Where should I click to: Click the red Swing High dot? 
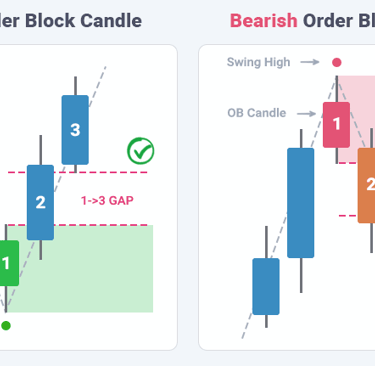pyautogui.click(x=337, y=62)
